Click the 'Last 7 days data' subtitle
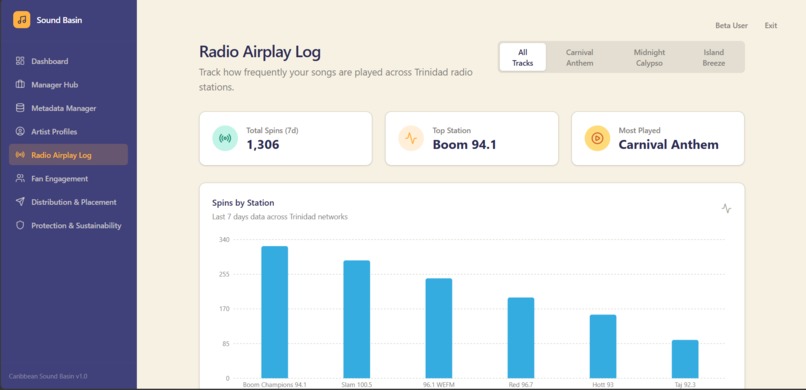Image resolution: width=806 pixels, height=390 pixels. click(280, 217)
